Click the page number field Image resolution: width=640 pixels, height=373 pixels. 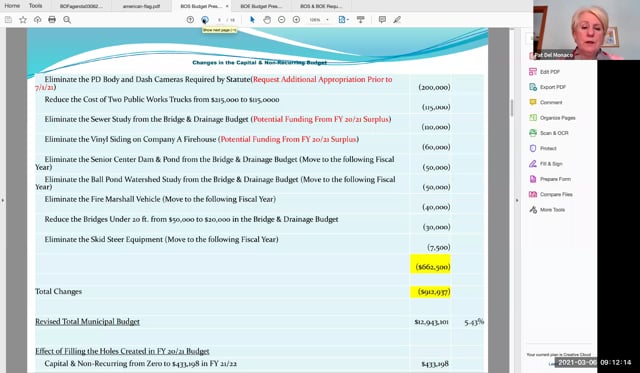tap(220, 20)
